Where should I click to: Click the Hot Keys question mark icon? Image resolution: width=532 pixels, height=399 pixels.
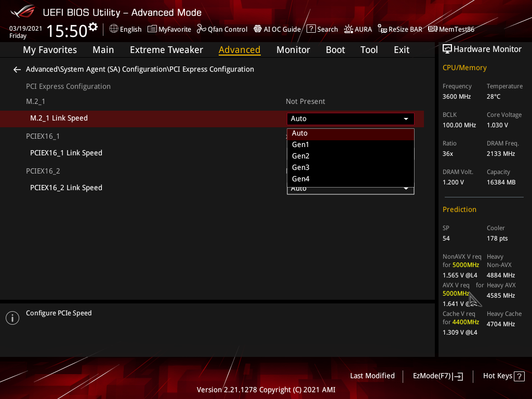(x=519, y=376)
